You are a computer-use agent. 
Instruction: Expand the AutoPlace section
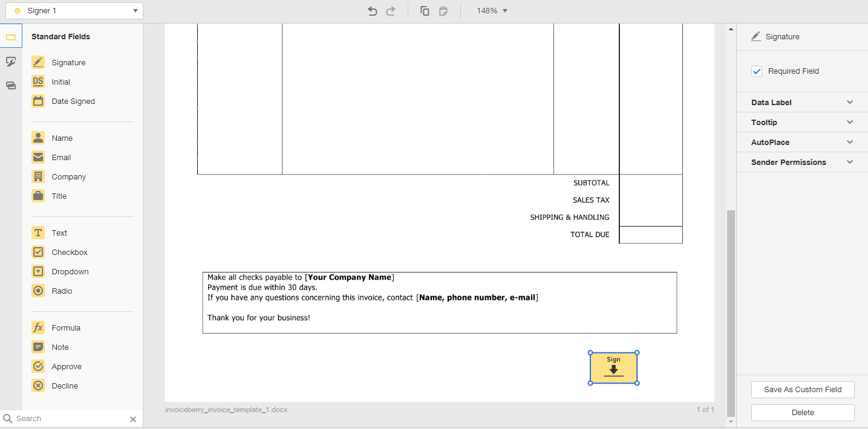pos(801,142)
